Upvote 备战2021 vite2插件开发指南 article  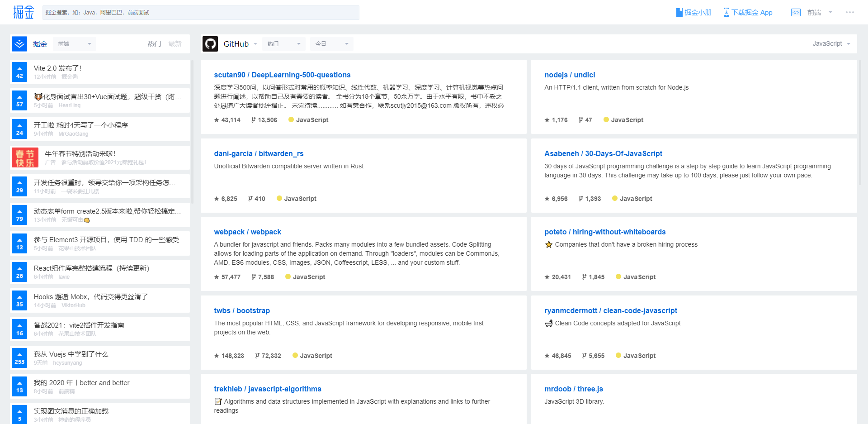coord(19,329)
